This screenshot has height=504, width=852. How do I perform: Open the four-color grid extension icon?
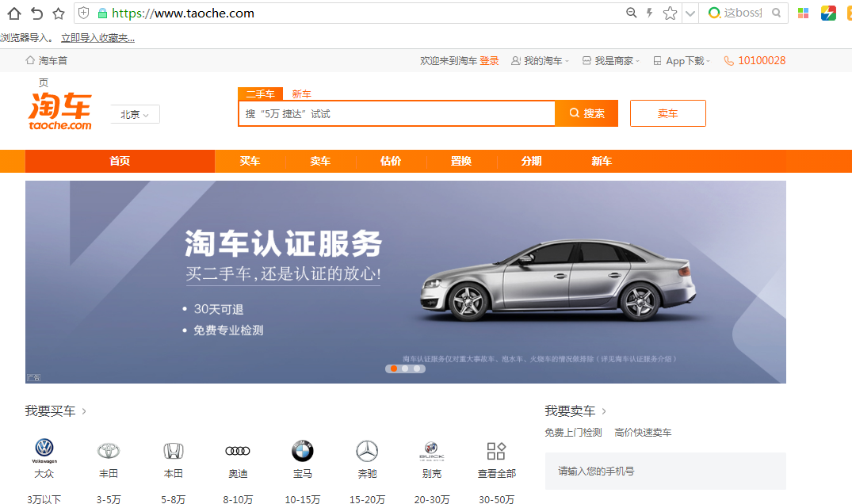point(803,13)
